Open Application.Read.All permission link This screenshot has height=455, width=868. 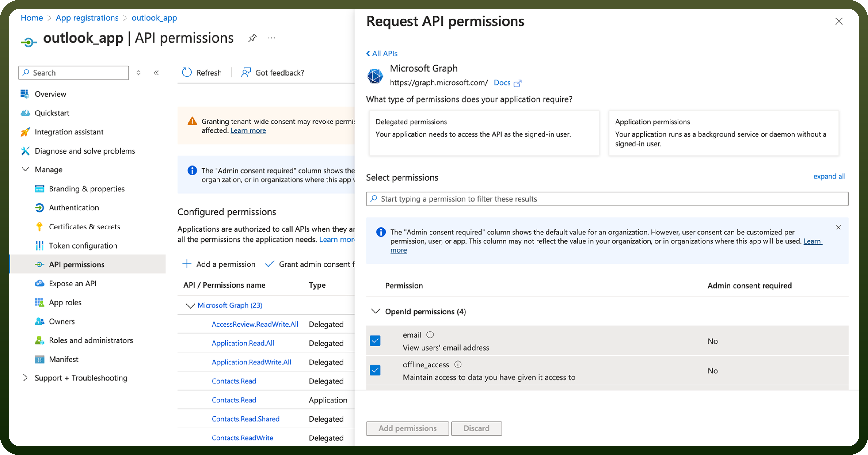243,343
